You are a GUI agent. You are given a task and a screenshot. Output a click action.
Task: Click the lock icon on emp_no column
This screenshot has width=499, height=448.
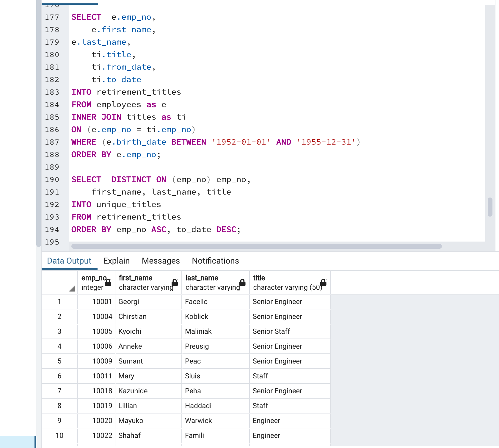click(108, 282)
